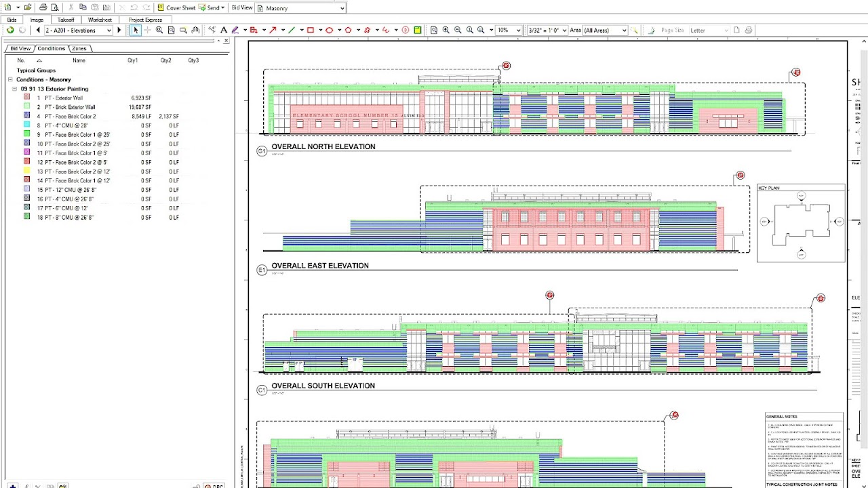Select the freehand scribble tool
This screenshot has height=488, width=868.
pyautogui.click(x=386, y=30)
